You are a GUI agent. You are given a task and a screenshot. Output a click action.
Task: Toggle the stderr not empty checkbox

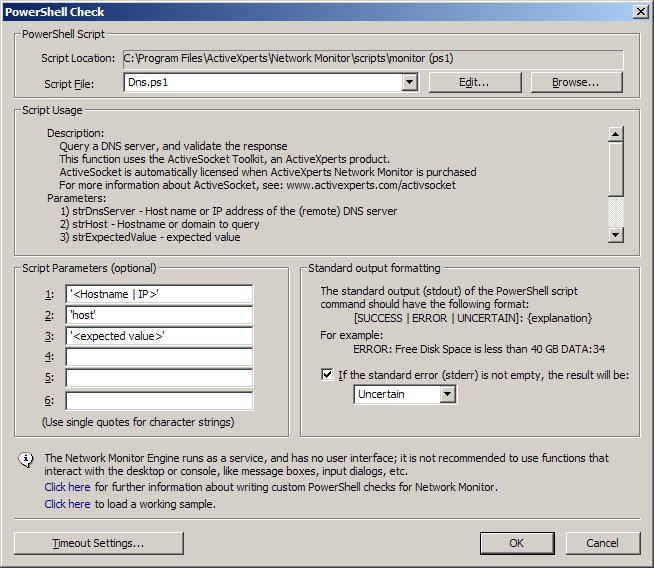[327, 374]
